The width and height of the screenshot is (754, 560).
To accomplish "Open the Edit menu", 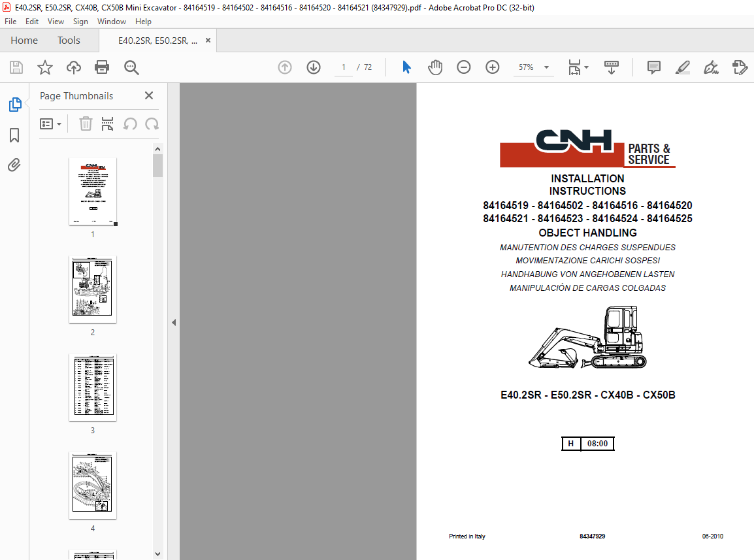I will tap(32, 22).
